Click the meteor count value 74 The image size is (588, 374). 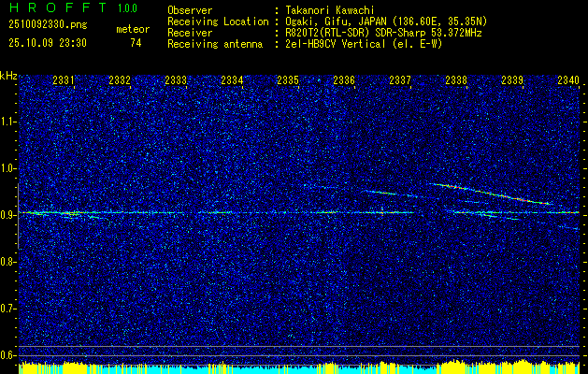pyautogui.click(x=136, y=43)
